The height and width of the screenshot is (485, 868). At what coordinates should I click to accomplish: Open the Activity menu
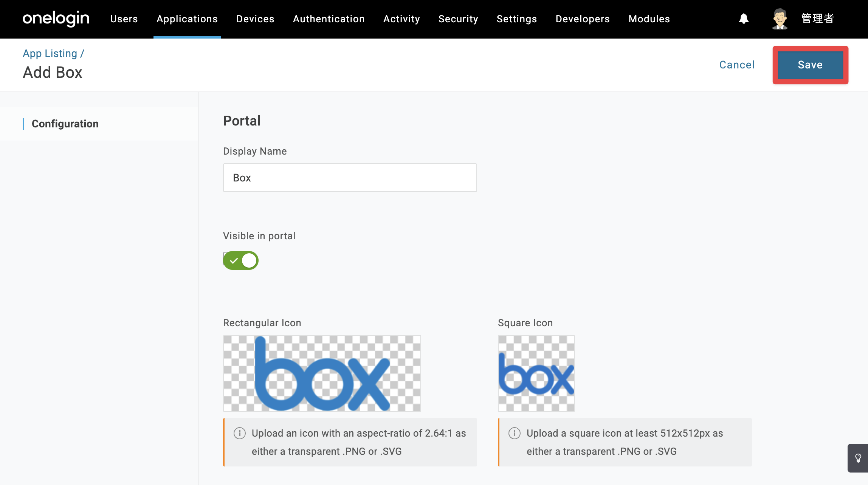401,19
